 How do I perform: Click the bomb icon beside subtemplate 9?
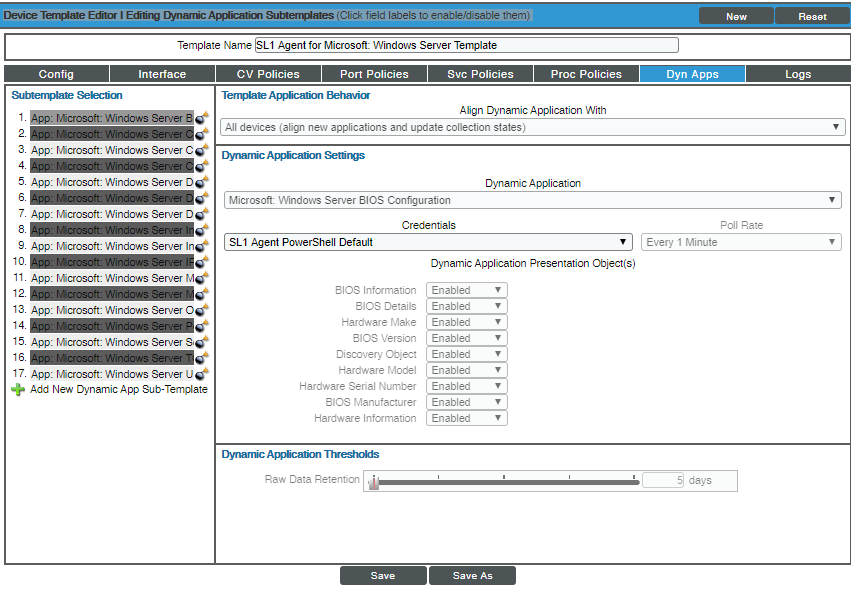(x=201, y=246)
